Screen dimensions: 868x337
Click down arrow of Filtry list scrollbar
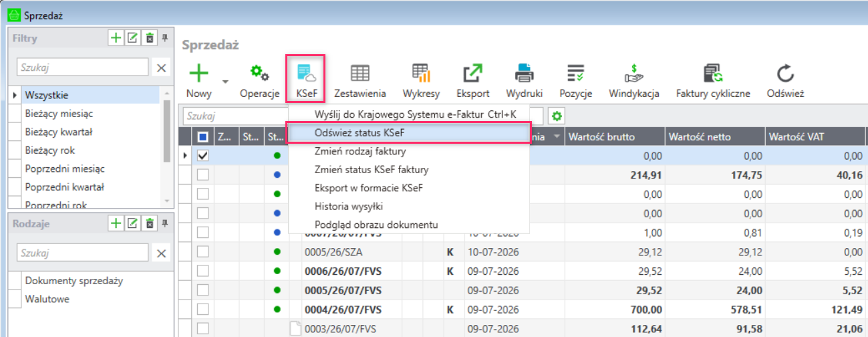pos(167,201)
